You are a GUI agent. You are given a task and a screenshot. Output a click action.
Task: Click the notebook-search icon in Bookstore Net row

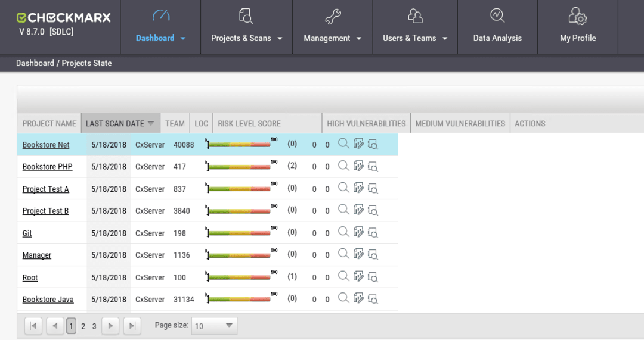coord(373,144)
